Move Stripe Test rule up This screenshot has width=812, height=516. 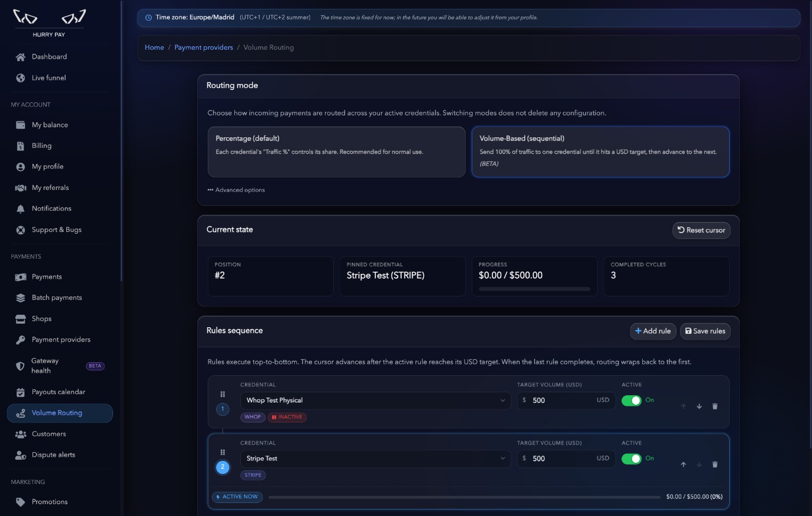[684, 465]
